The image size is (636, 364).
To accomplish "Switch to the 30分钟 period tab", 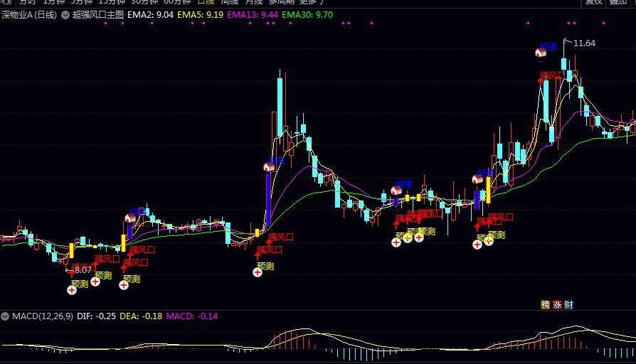I will click(144, 2).
